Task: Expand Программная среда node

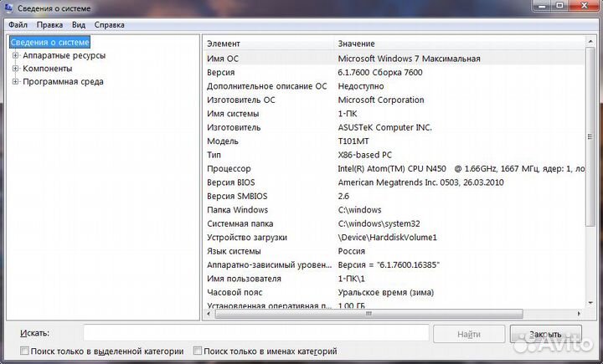Action: point(15,81)
